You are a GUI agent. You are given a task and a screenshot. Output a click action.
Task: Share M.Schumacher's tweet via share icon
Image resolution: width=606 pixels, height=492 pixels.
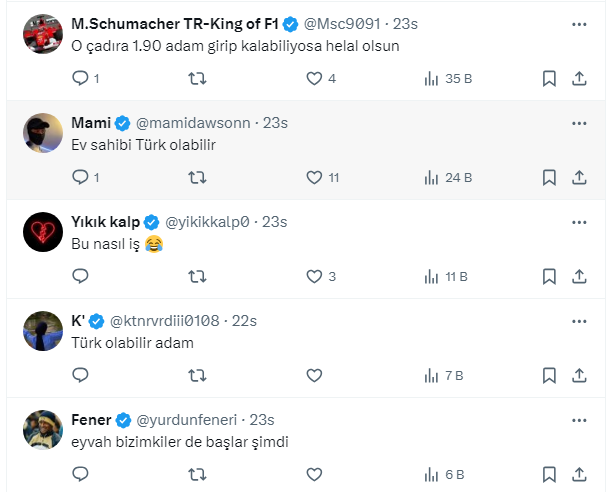[x=579, y=78]
